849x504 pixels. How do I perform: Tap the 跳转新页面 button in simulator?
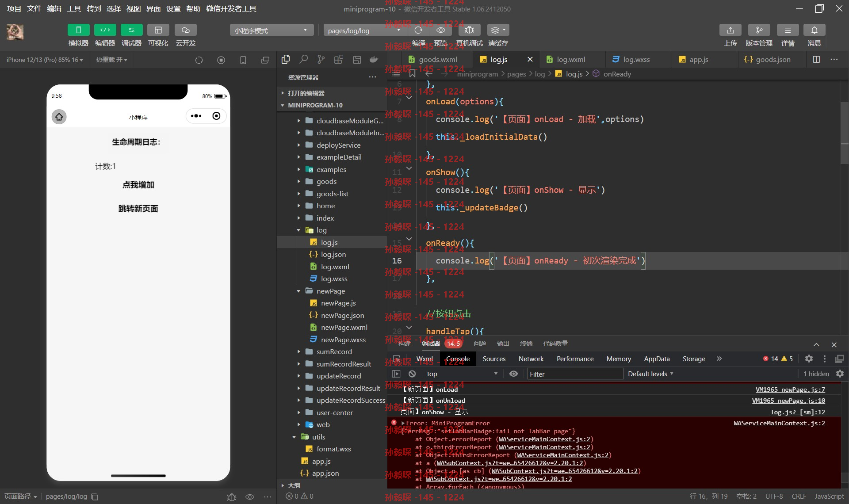(138, 209)
